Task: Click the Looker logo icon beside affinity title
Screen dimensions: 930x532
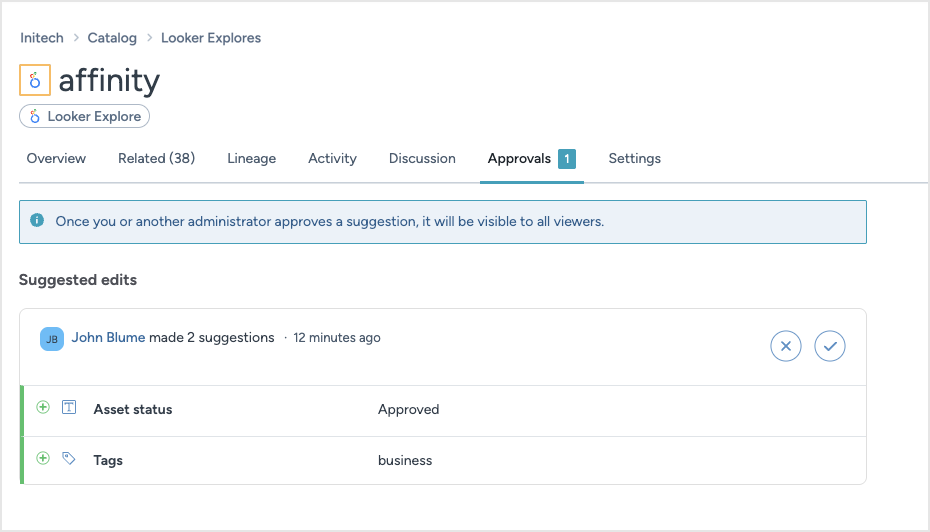Action: (35, 80)
